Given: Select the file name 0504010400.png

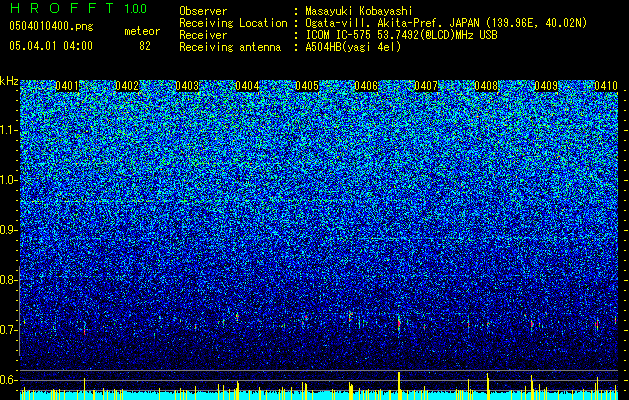Looking at the screenshot, I should pos(51,26).
